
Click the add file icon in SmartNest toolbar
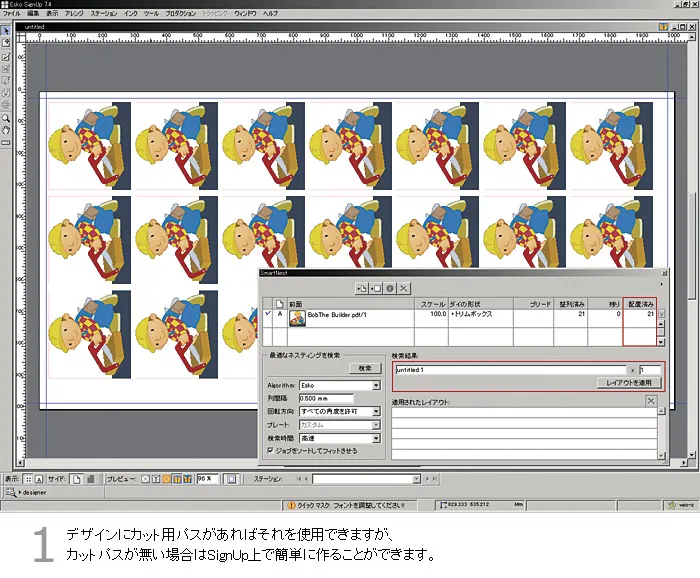tap(361, 288)
